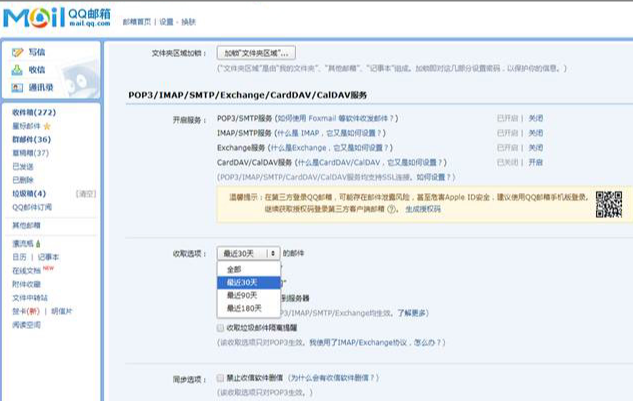This screenshot has height=401, width=633.
Task: Open the 什么是Exchange help link
Action: pos(330,148)
